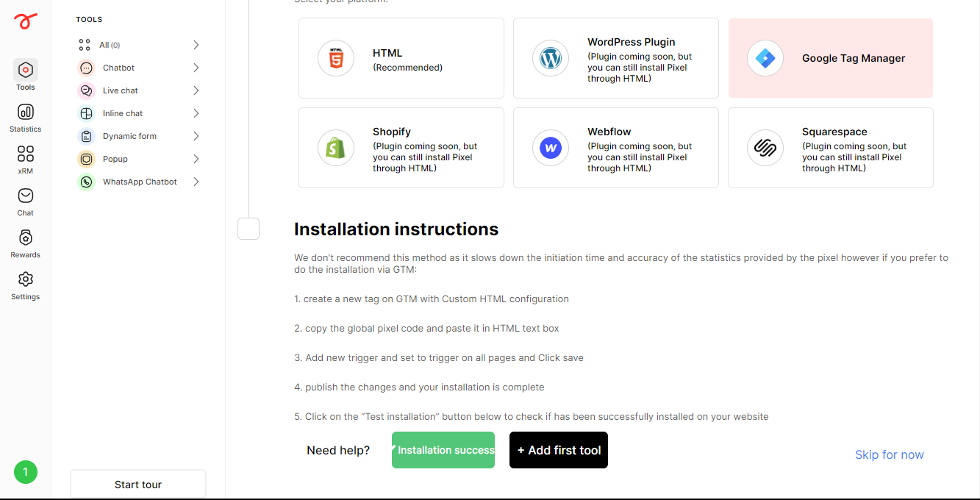Screen dimensions: 980x500
Task: Select the Chatbot menu label
Action: [118, 68]
